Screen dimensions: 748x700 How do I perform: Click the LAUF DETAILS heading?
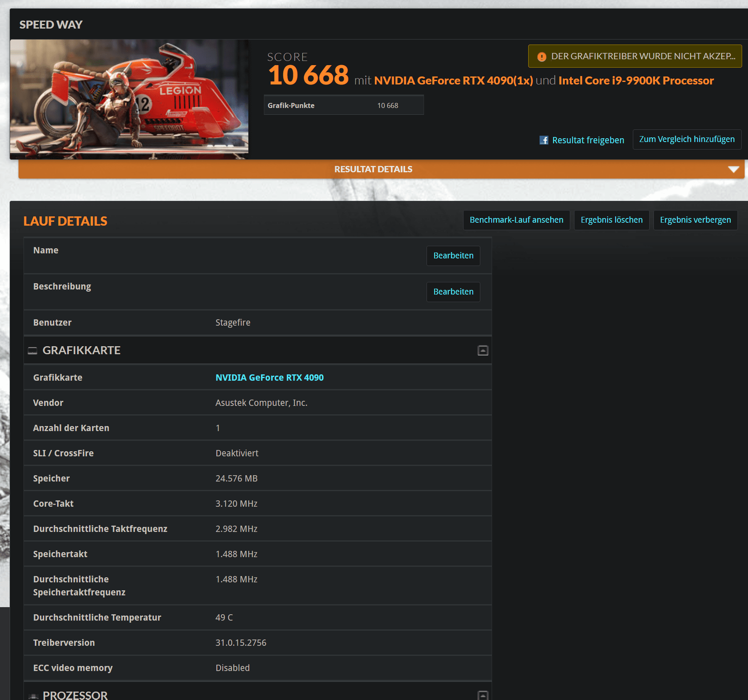[65, 221]
